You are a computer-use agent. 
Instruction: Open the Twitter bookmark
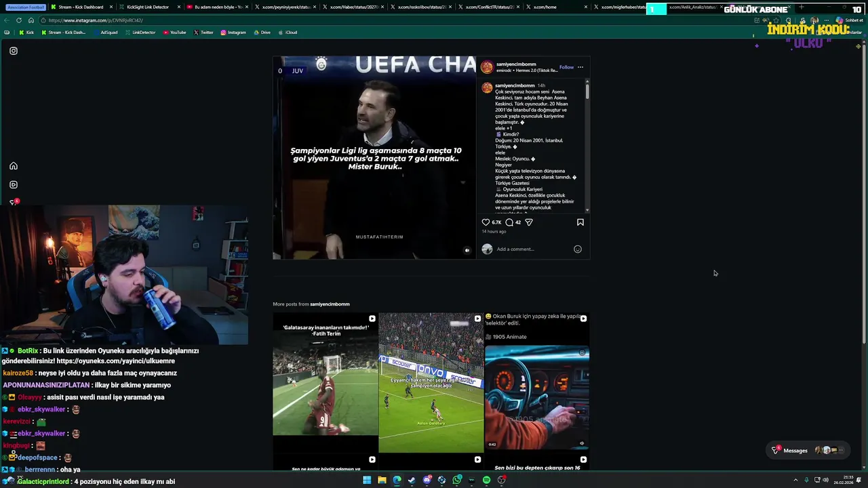point(203,33)
